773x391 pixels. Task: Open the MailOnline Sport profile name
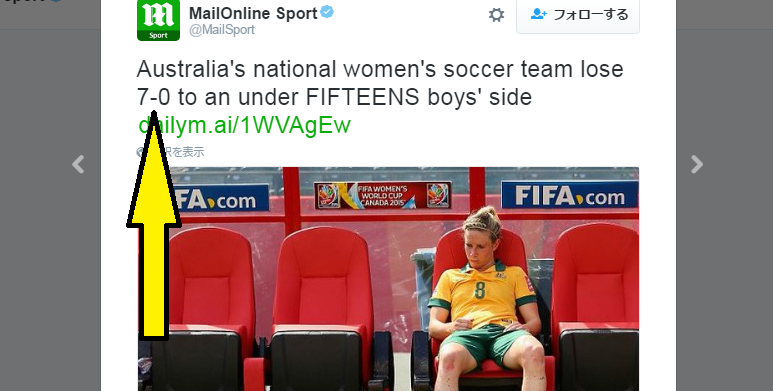(253, 13)
